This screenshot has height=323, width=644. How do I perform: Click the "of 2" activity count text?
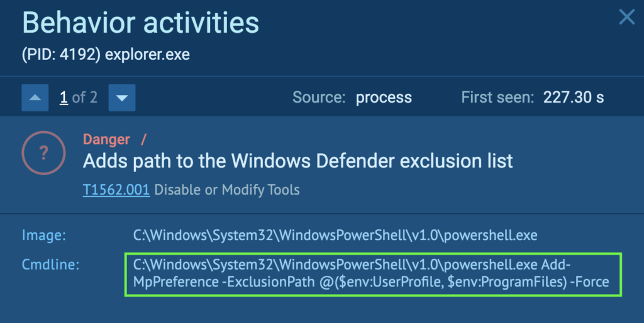pos(85,98)
